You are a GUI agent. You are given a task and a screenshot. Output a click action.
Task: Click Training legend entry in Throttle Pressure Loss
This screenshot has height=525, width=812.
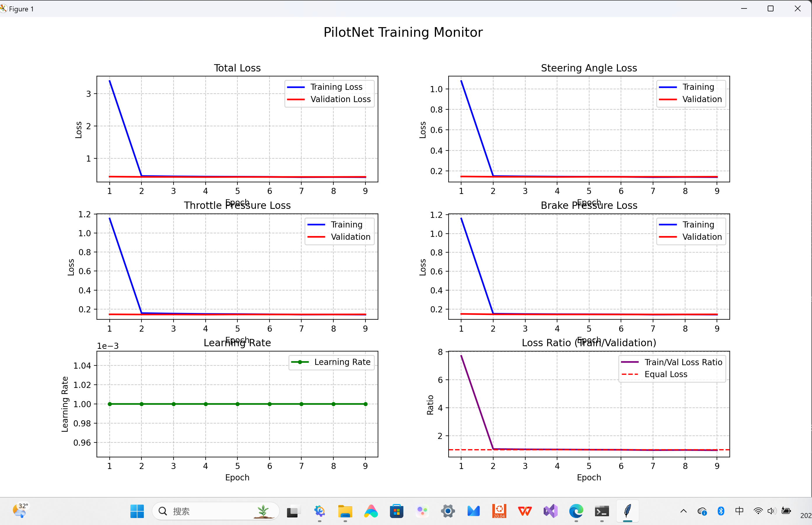(x=335, y=225)
